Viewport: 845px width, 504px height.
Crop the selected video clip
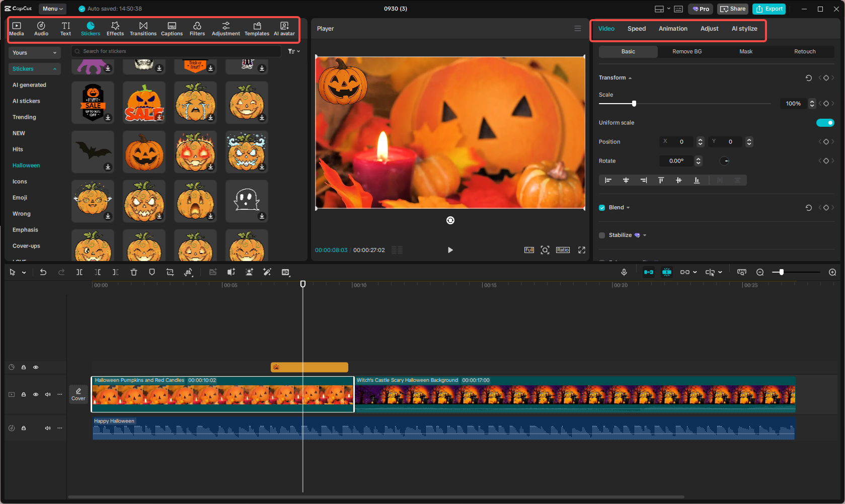point(170,272)
